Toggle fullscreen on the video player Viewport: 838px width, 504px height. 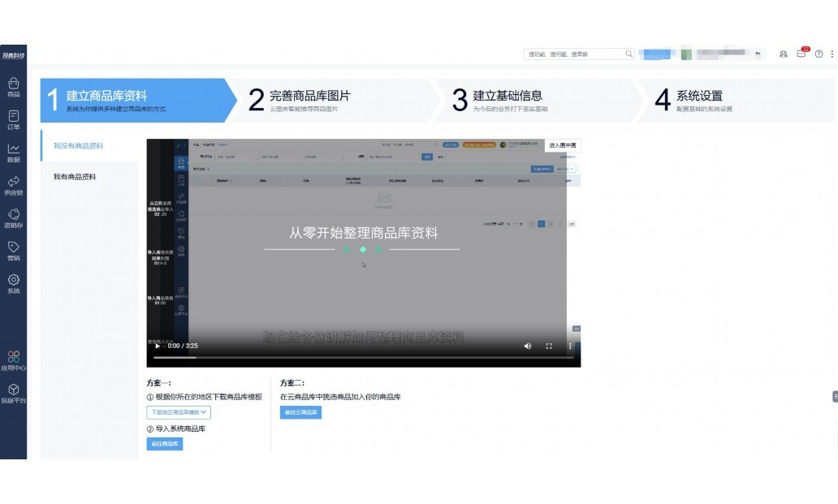point(549,346)
